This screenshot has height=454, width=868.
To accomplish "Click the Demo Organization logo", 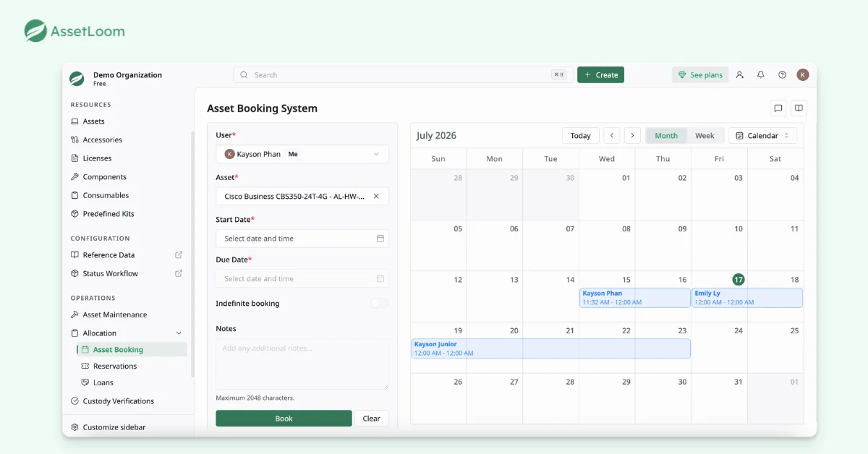I will [x=77, y=79].
